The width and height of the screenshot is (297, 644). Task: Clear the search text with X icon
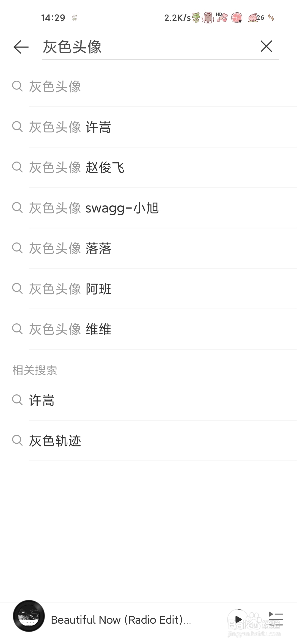pos(266,46)
